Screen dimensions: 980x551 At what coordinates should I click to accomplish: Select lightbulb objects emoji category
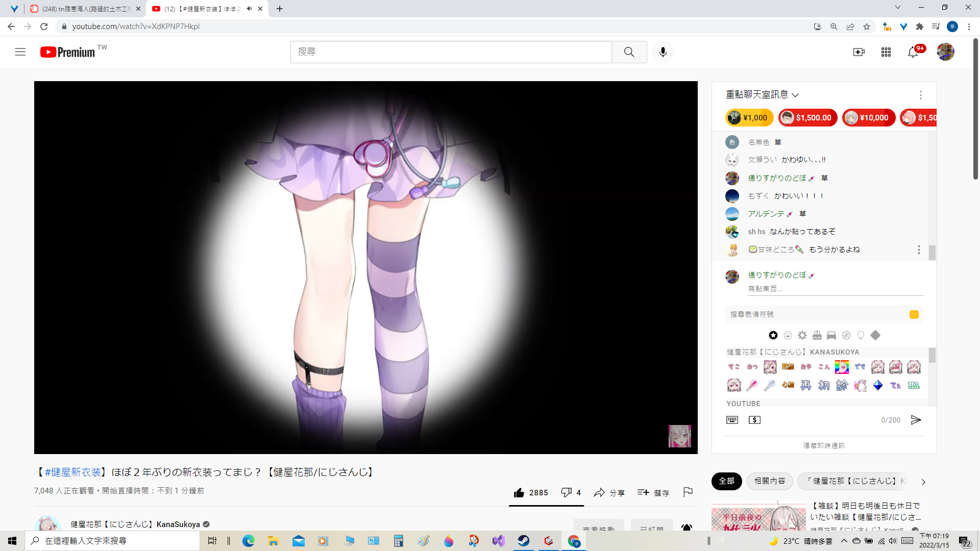[x=861, y=335]
